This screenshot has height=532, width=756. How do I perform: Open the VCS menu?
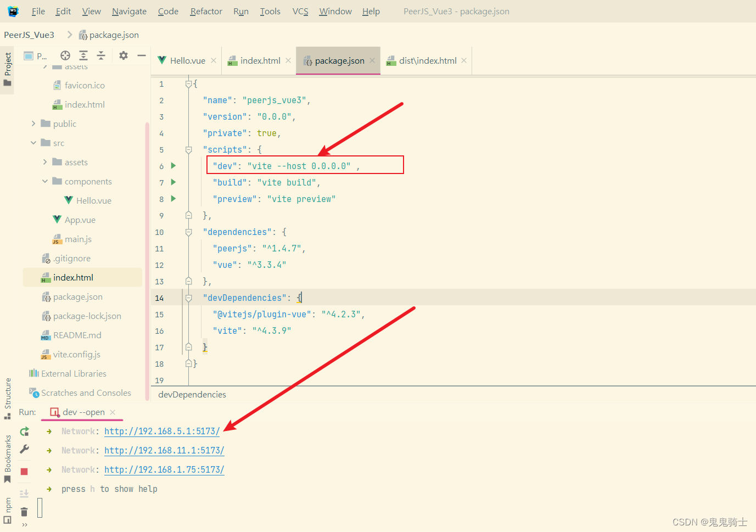click(300, 11)
